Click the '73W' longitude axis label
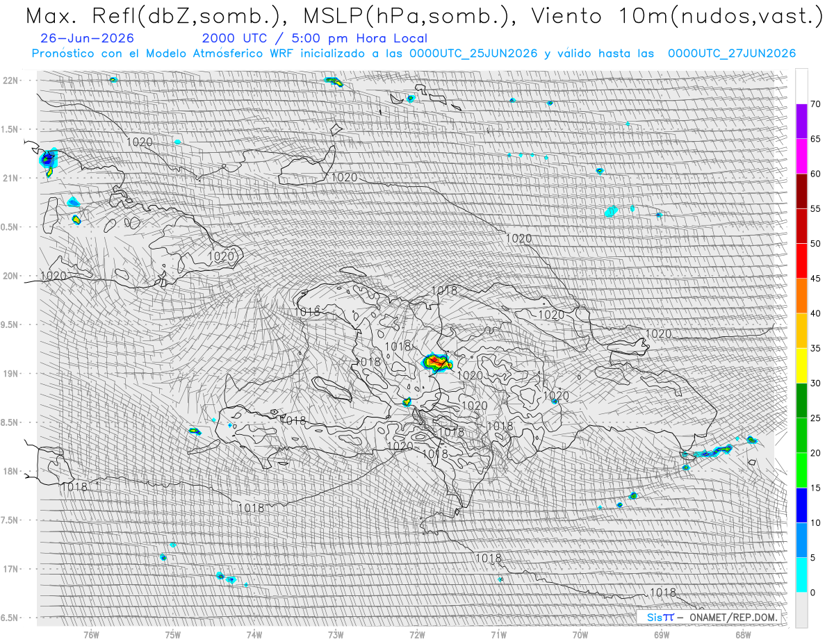This screenshot has height=644, width=834. pos(336,634)
